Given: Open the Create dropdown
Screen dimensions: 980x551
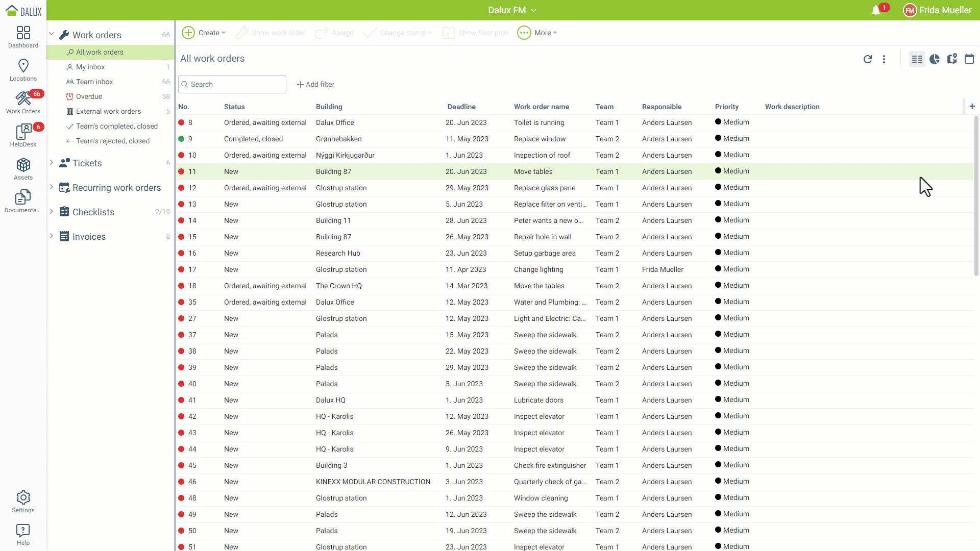Looking at the screenshot, I should 204,33.
